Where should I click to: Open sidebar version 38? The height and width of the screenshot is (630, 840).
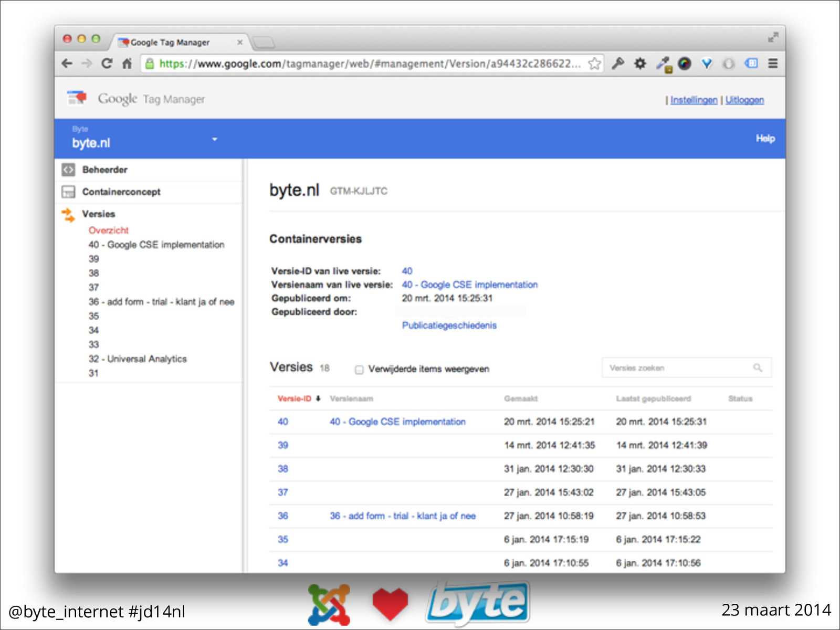93,273
